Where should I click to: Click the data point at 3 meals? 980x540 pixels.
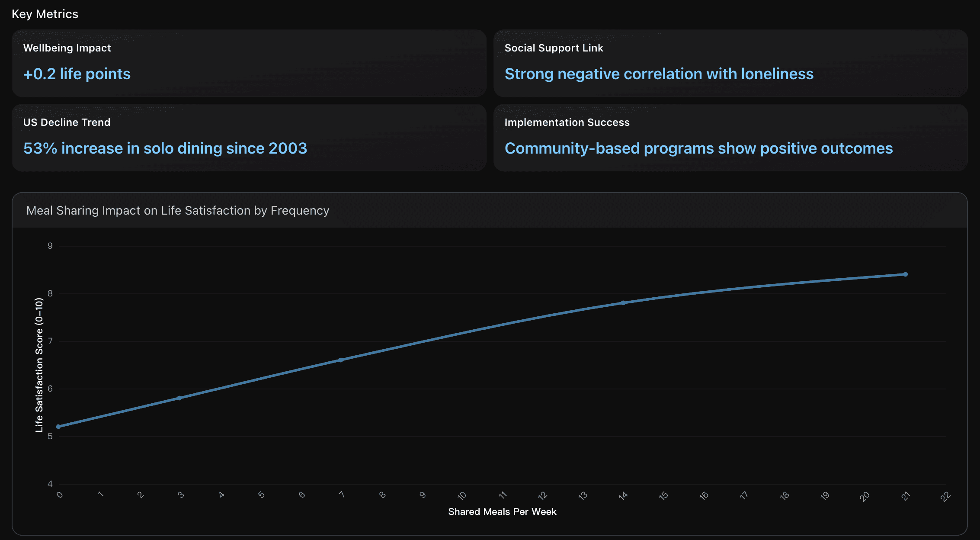(179, 398)
